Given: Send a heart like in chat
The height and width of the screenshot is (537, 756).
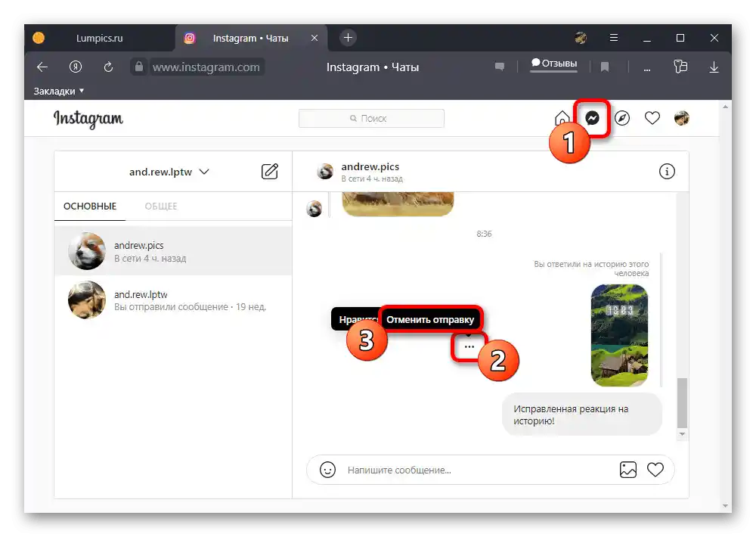Looking at the screenshot, I should (655, 470).
